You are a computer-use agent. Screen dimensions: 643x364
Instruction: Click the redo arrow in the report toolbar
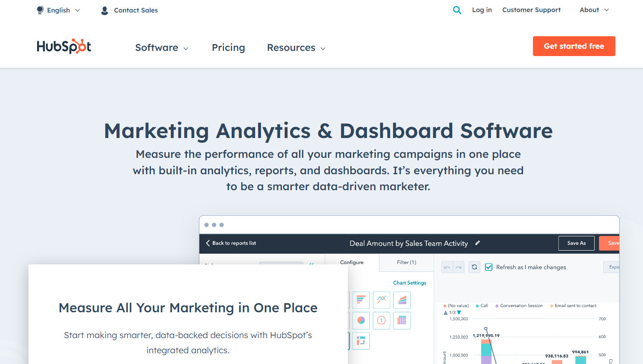(459, 267)
